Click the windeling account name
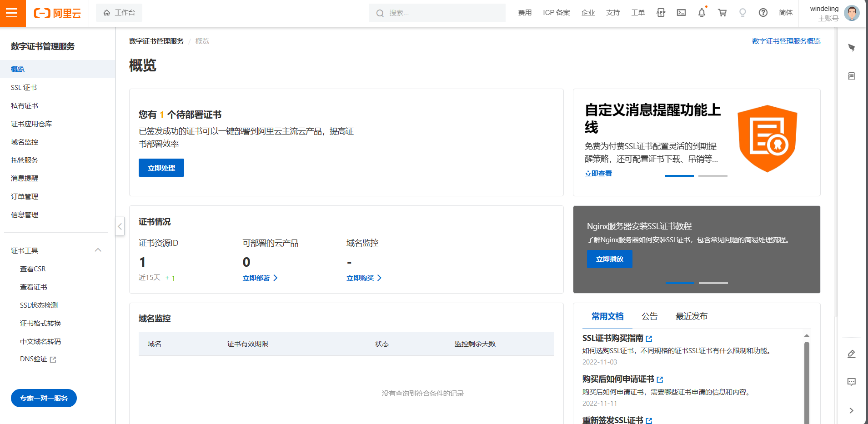 (x=824, y=9)
